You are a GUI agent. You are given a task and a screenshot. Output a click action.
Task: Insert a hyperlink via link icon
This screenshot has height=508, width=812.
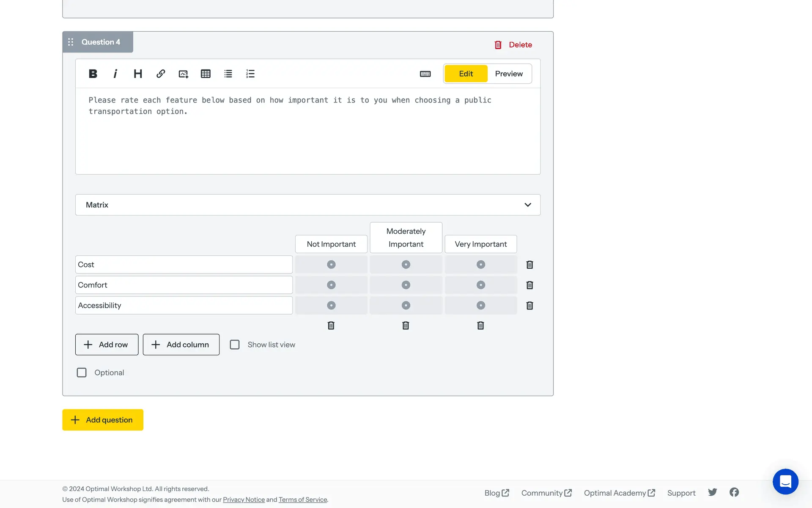click(x=160, y=74)
